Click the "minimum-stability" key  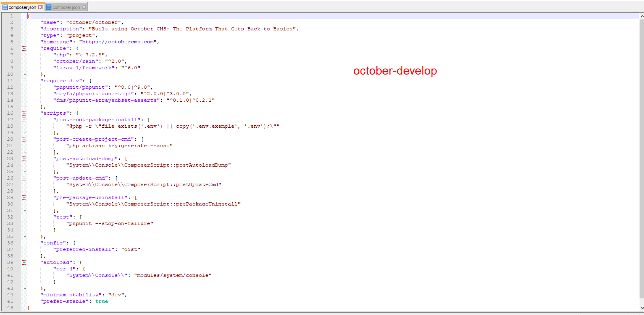tap(71, 295)
